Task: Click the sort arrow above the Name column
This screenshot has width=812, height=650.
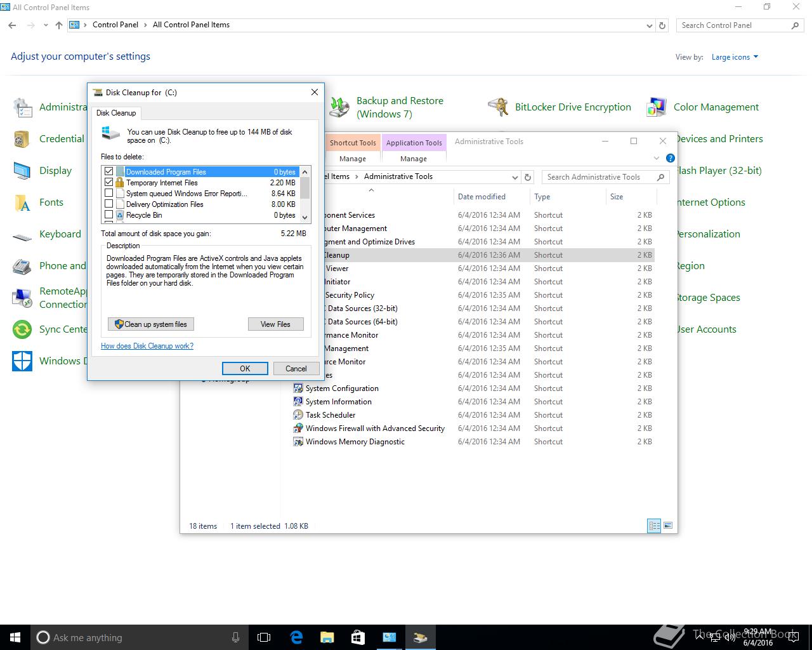Action: [371, 190]
